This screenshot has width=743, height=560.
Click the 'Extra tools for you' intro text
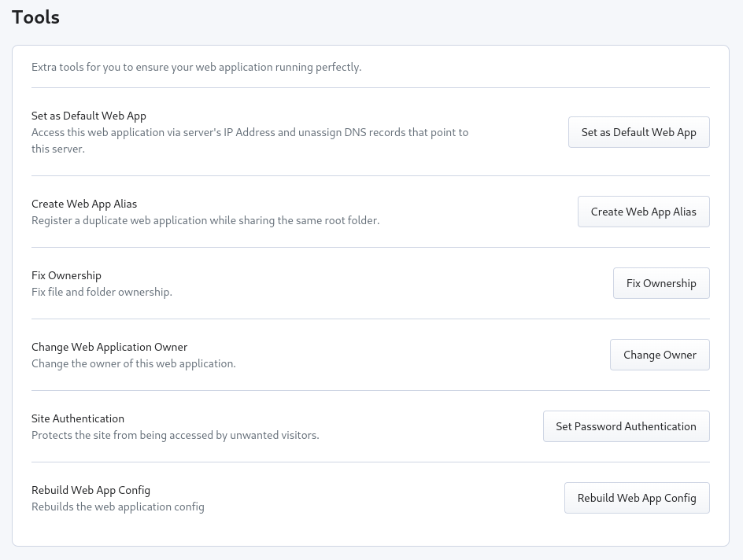[x=196, y=67]
